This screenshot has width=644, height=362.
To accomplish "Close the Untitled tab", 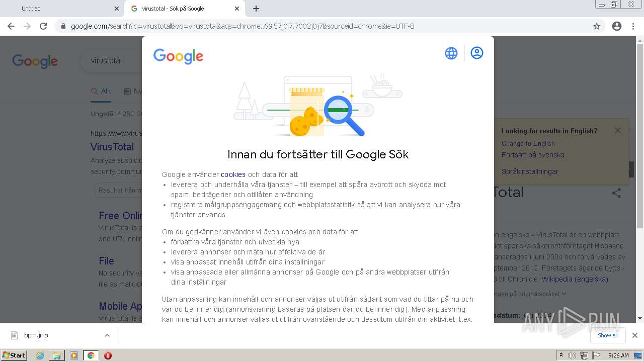I will pyautogui.click(x=117, y=9).
